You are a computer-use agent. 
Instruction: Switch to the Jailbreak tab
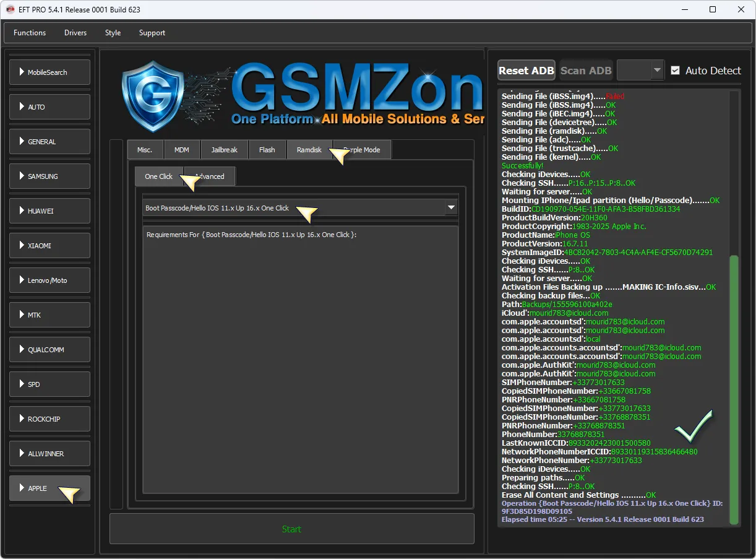[x=224, y=150]
